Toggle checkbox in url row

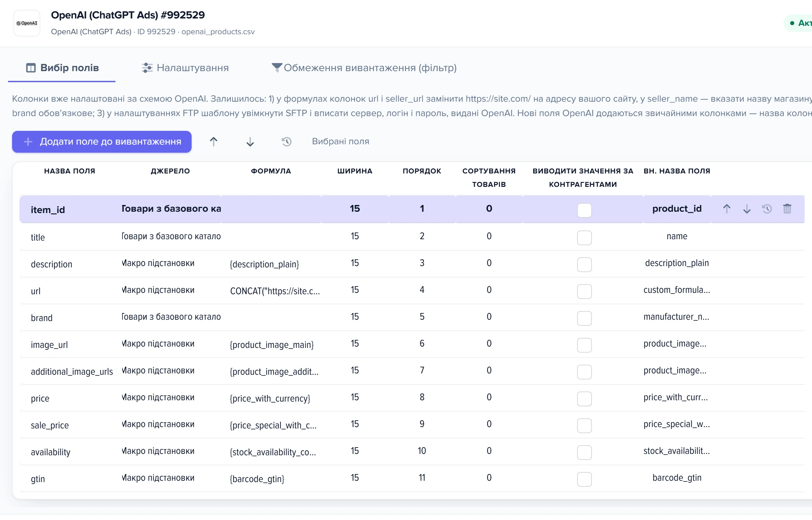pos(584,292)
